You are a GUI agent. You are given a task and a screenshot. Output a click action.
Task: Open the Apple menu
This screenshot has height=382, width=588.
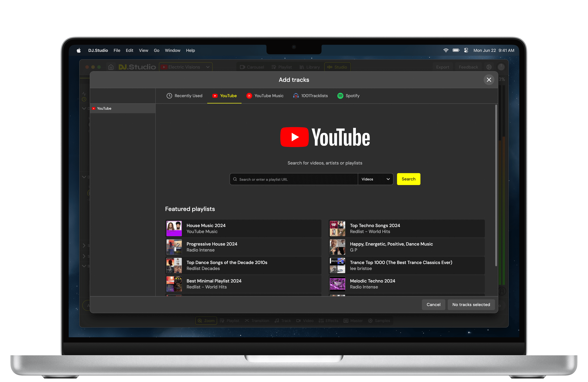coord(79,50)
